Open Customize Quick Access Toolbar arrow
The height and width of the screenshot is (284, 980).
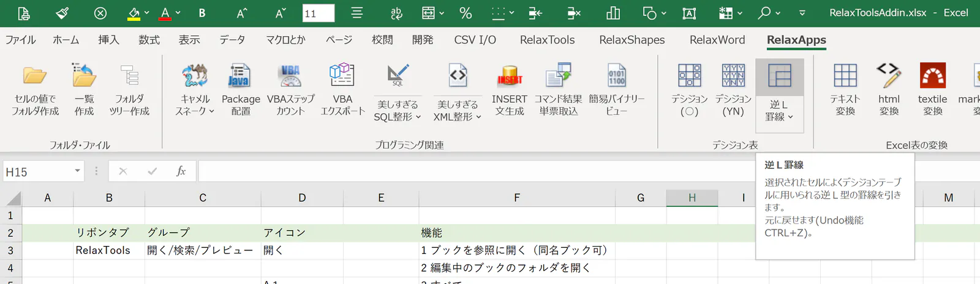[802, 13]
